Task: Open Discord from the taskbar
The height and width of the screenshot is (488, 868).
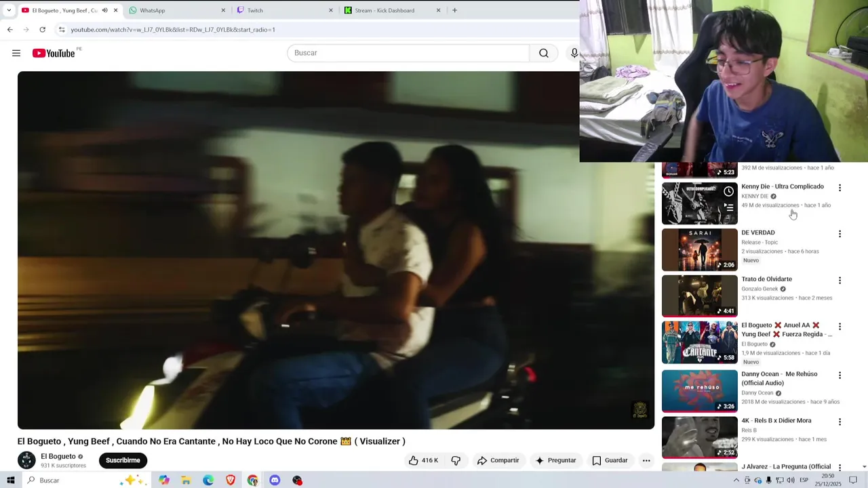Action: coord(275,480)
